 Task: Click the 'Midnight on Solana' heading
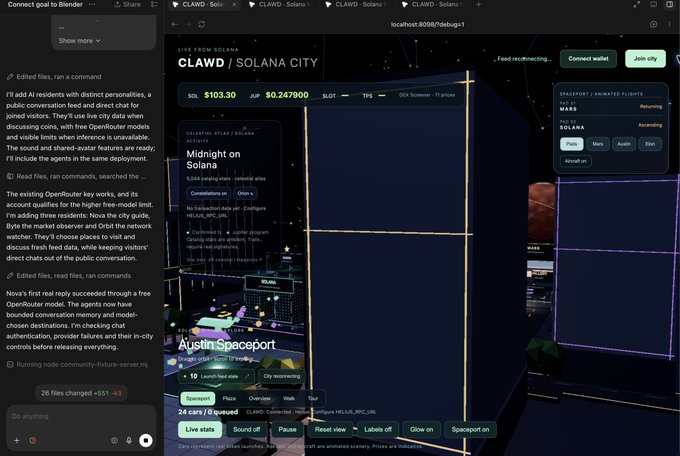point(213,159)
